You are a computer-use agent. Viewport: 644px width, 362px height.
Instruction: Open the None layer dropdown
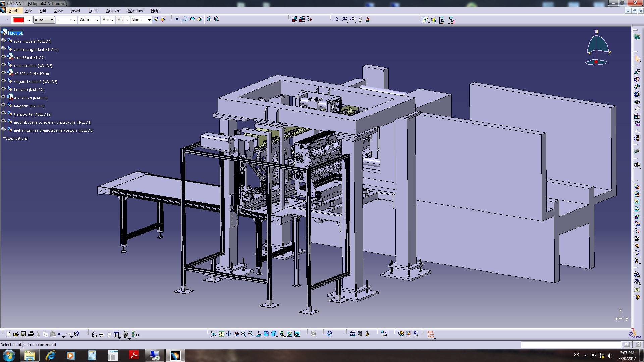click(149, 20)
